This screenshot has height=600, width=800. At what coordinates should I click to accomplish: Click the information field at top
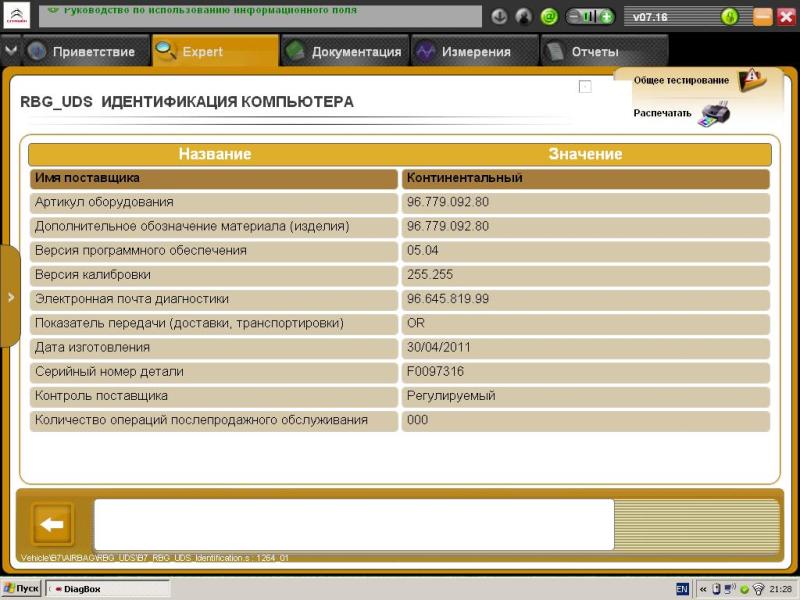pyautogui.click(x=260, y=16)
